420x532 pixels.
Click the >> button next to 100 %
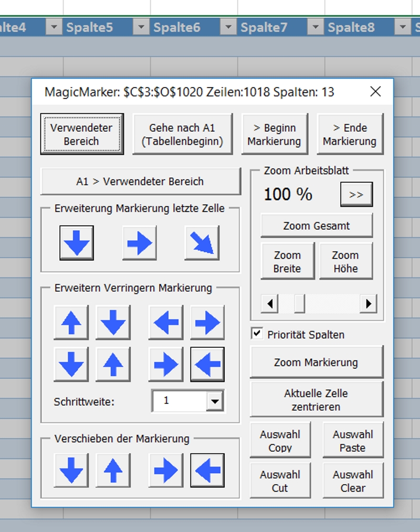[x=356, y=195]
